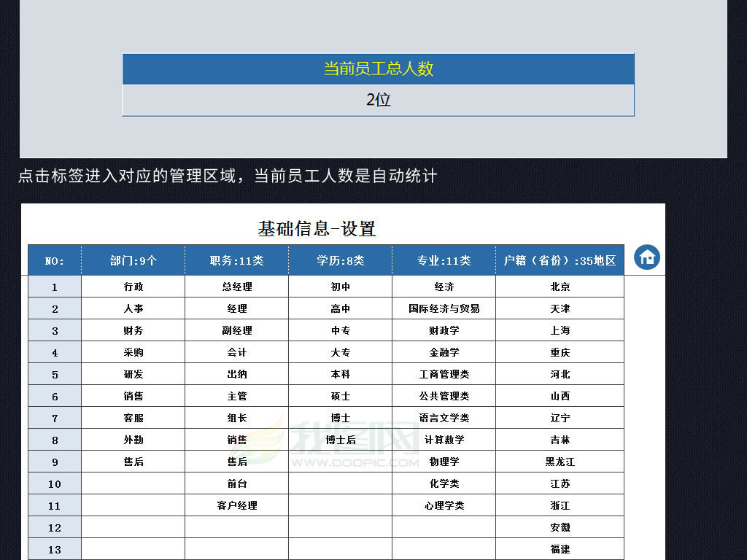
Task: Select the 中专 education cell
Action: (340, 330)
